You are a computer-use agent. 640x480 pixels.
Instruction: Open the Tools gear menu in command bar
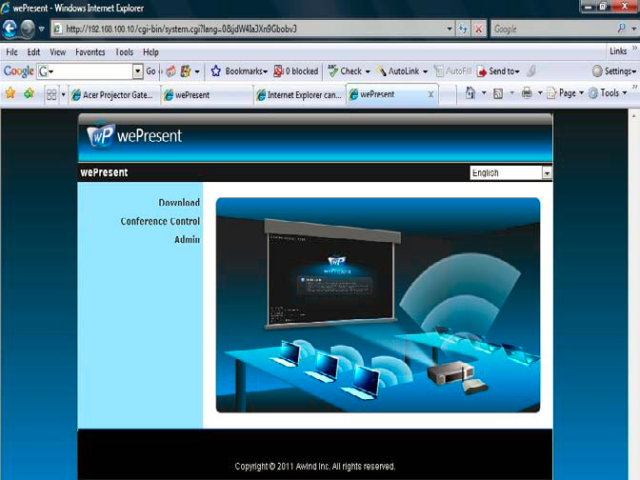click(607, 93)
